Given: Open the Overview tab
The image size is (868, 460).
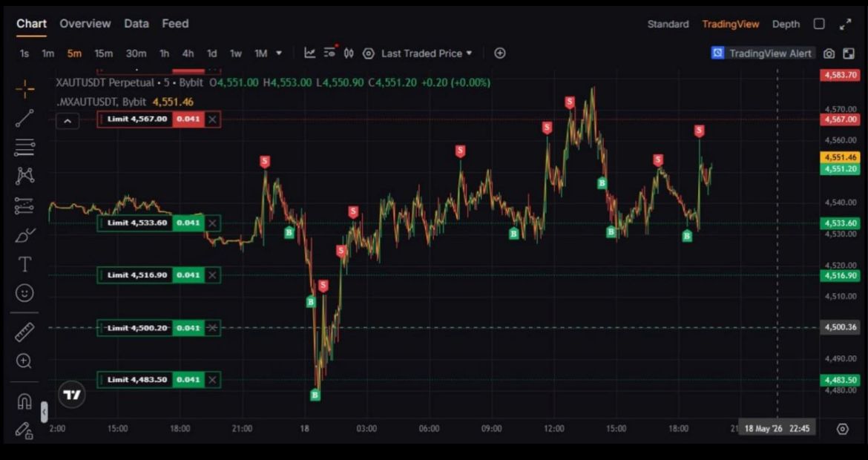Looking at the screenshot, I should pos(85,24).
